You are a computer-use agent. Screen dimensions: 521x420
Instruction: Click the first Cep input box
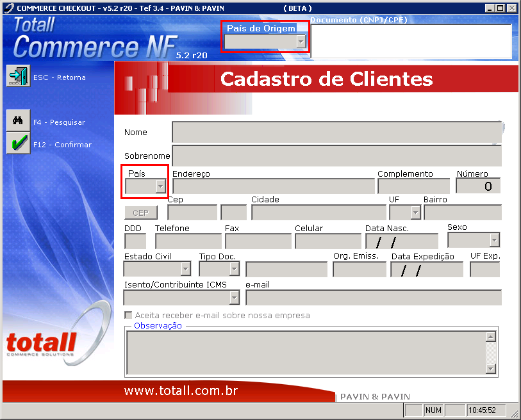[x=192, y=213]
